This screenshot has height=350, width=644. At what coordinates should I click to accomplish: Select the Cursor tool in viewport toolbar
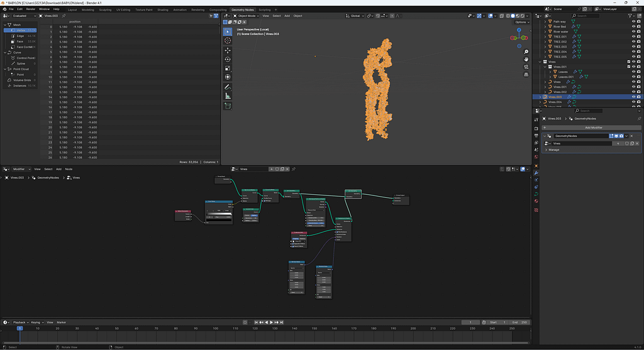[x=228, y=40]
